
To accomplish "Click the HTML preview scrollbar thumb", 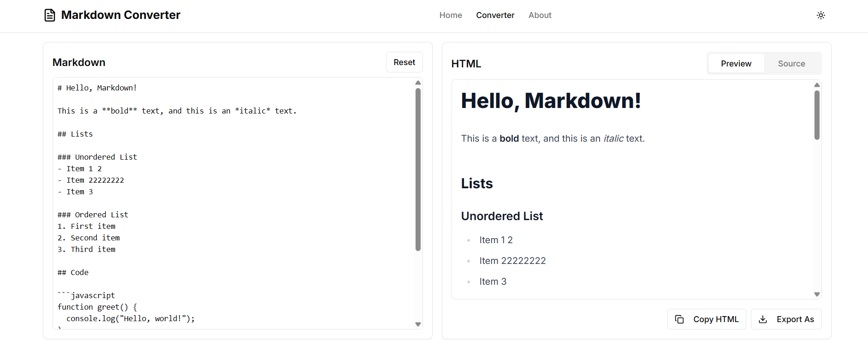I will point(817,115).
